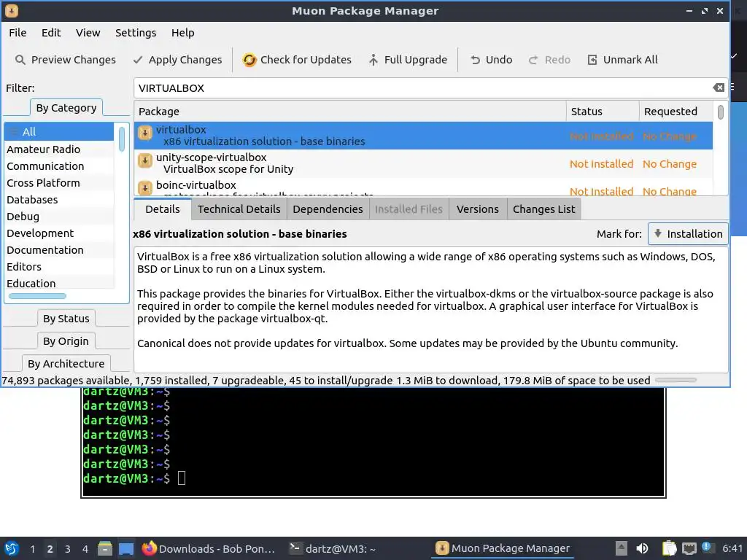Screen dimensions: 747x560
Task: Start Full Upgrade from toolbar
Action: tap(409, 60)
